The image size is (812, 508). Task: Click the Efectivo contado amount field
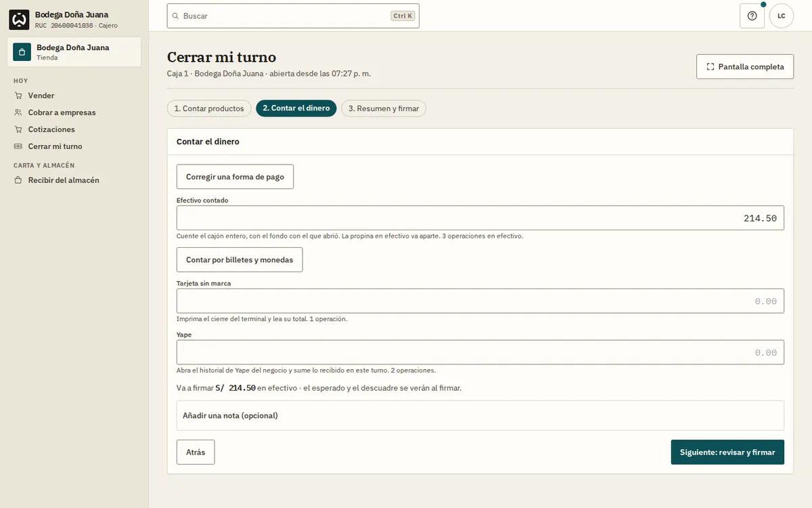[x=480, y=218]
